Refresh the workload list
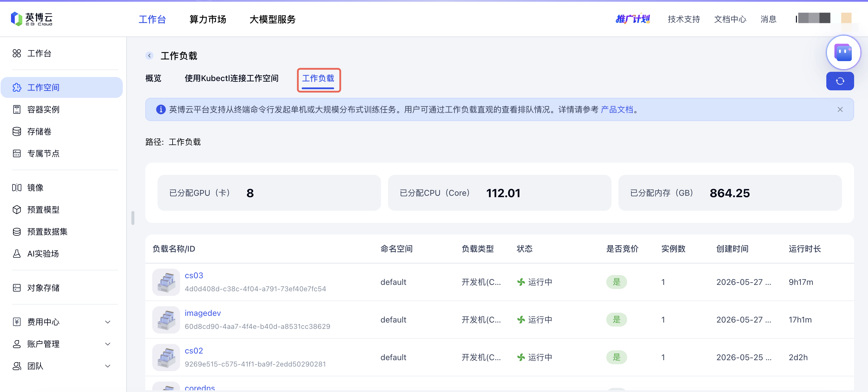 (x=840, y=81)
